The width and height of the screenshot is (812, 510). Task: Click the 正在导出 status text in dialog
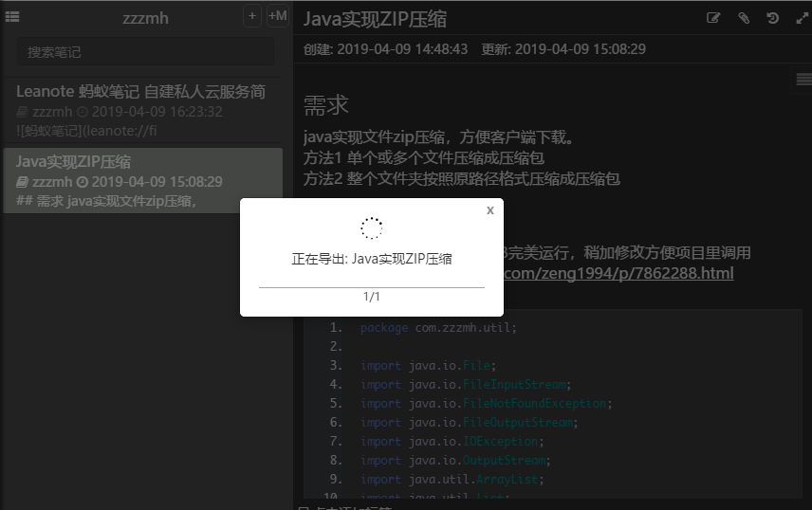[371, 259]
